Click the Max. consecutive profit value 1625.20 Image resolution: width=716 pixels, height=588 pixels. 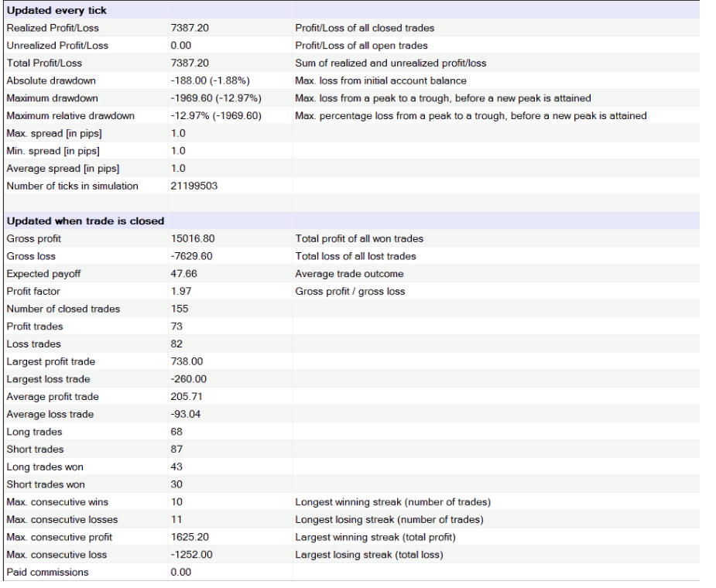tap(188, 538)
